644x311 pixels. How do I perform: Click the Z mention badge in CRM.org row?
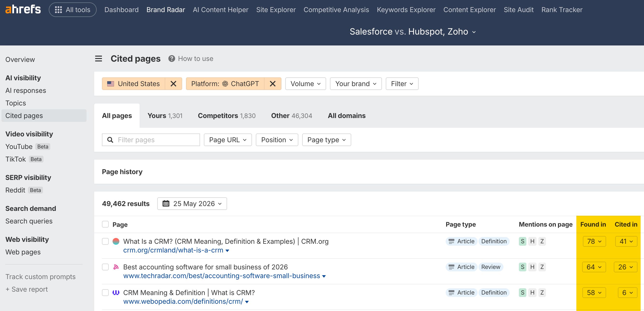click(x=542, y=241)
